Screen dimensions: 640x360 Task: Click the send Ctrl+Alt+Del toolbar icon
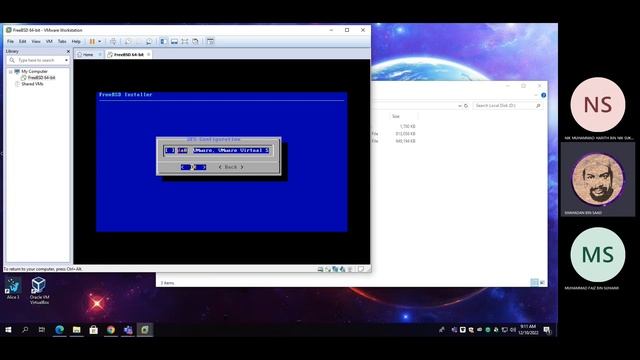coord(113,41)
